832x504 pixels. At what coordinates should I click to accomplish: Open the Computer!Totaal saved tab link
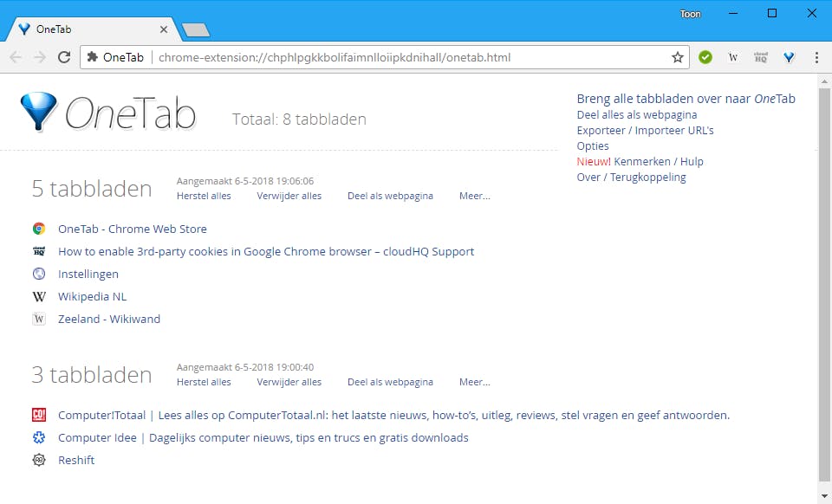pyautogui.click(x=393, y=415)
